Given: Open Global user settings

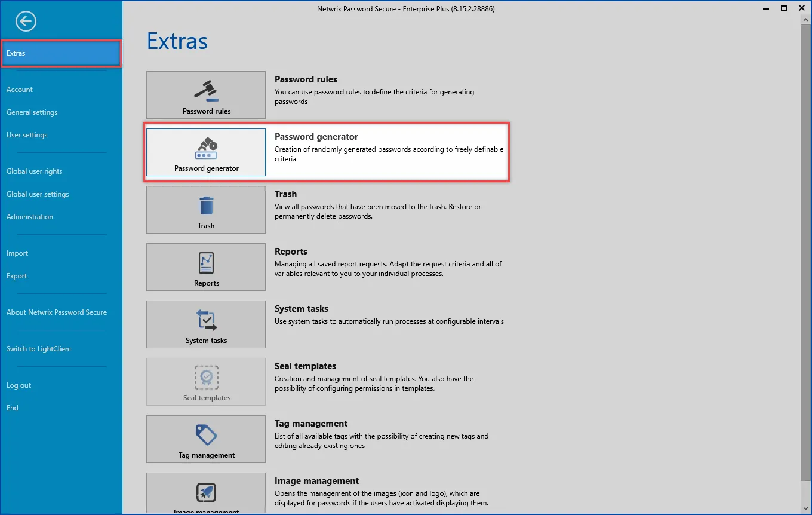Looking at the screenshot, I should point(38,194).
